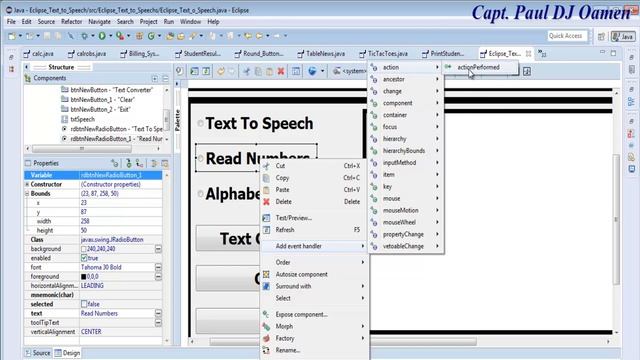Click the Java perspective button

click(x=623, y=36)
